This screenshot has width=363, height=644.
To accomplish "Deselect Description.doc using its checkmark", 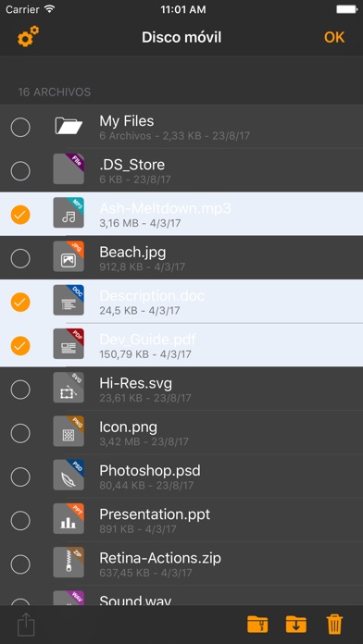I will click(20, 302).
